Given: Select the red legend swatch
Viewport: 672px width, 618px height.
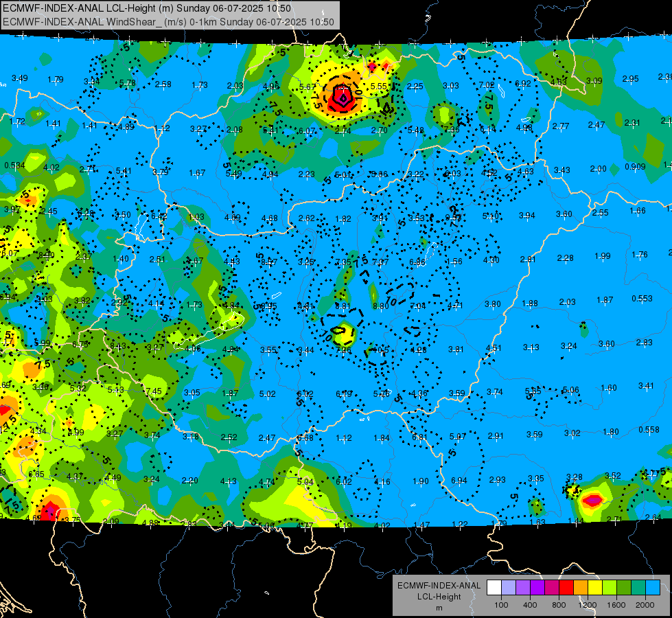Looking at the screenshot, I should 566,588.
